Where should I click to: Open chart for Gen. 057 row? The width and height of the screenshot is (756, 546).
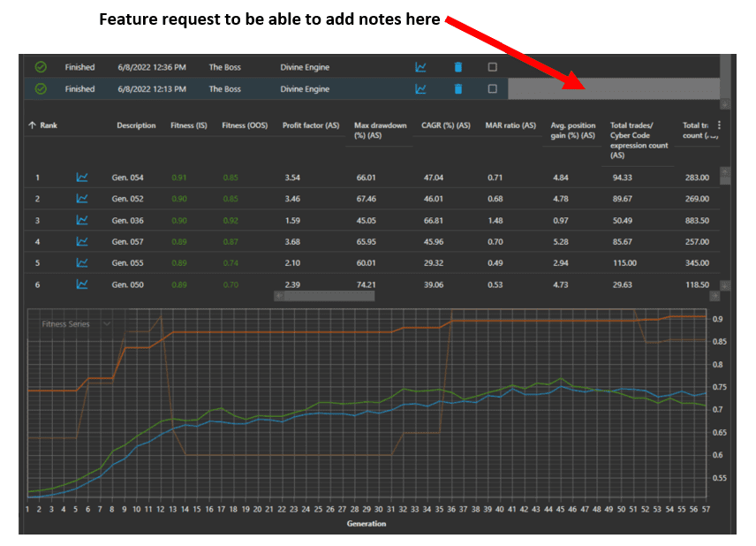click(82, 241)
